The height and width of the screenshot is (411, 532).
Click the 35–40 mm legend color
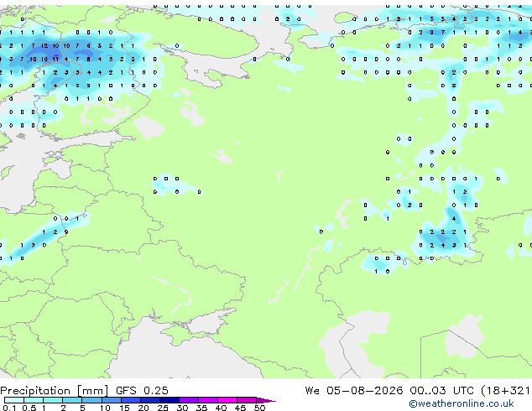[x=207, y=400]
